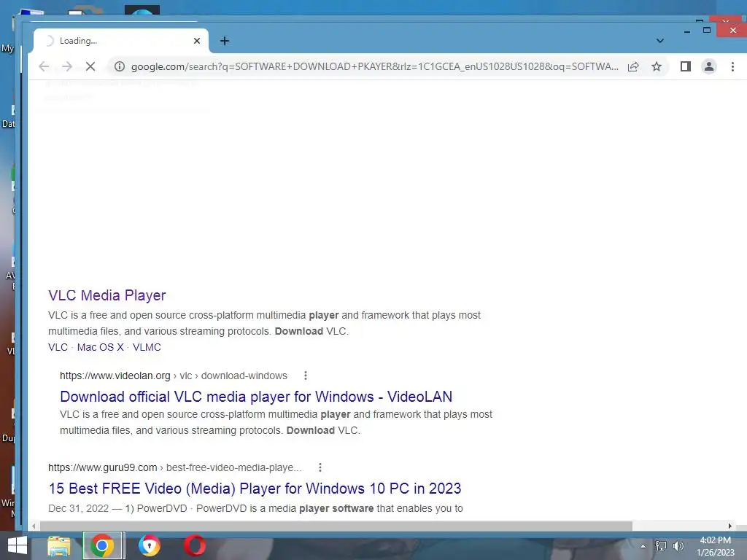
Task: Open the network status tray icon
Action: [x=661, y=546]
